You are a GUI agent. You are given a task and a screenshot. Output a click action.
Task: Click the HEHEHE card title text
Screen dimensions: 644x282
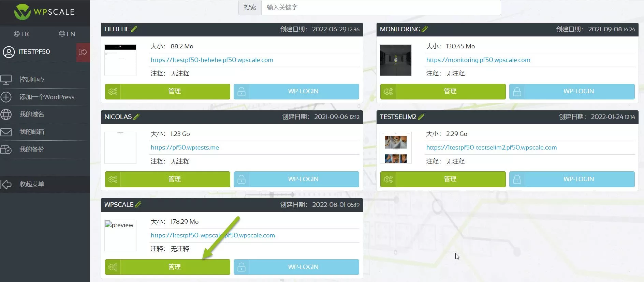(x=117, y=29)
